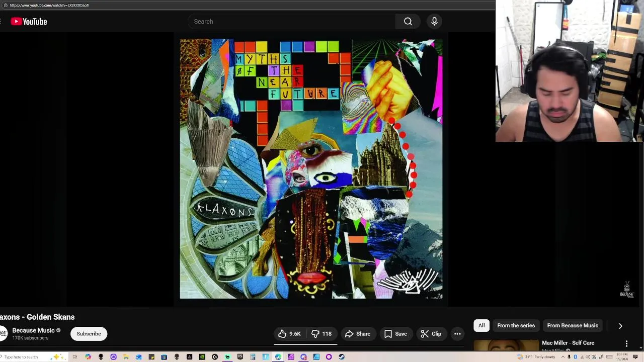Click the Because Music channel avatar
Viewport: 644px width, 362px height.
tap(3, 334)
